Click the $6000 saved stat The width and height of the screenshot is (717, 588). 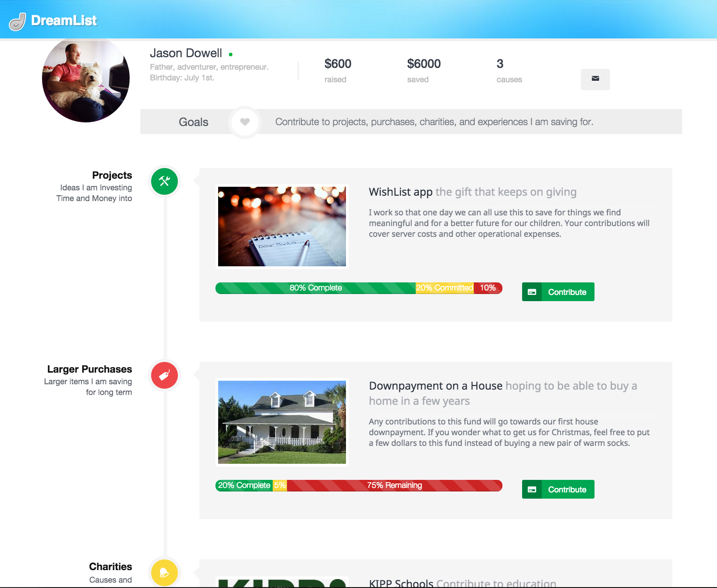[x=424, y=71]
